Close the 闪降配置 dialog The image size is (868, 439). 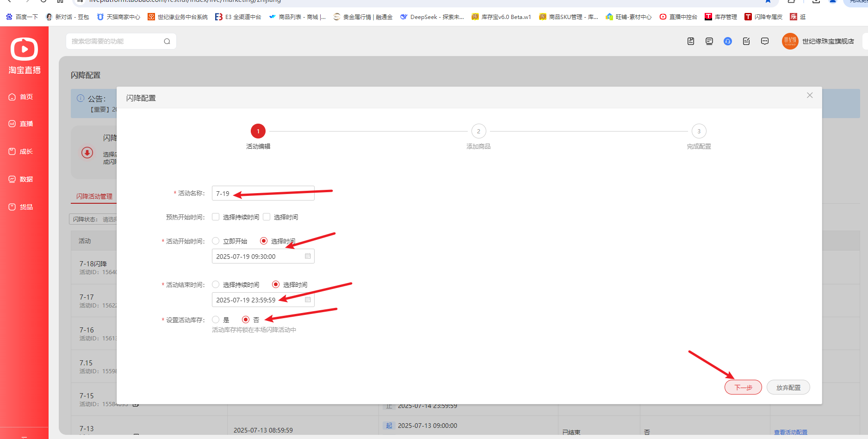810,95
